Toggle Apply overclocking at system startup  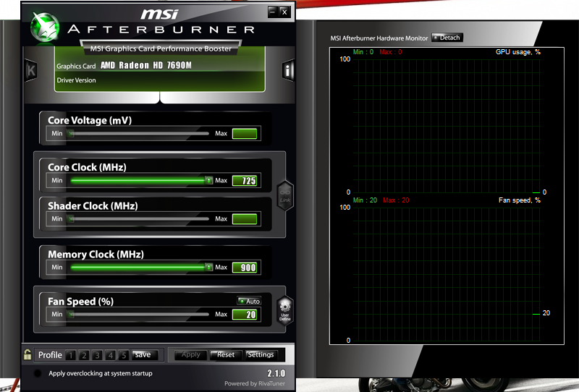[x=38, y=373]
